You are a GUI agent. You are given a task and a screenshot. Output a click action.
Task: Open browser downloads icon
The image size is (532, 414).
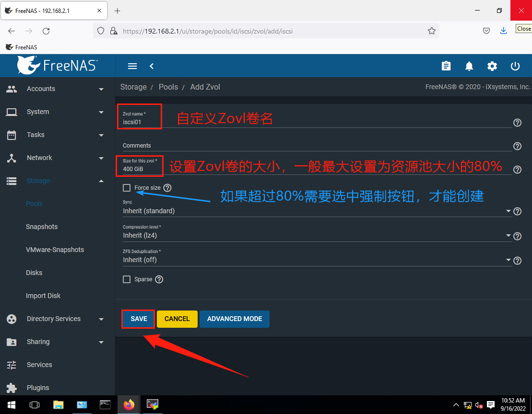tap(504, 31)
